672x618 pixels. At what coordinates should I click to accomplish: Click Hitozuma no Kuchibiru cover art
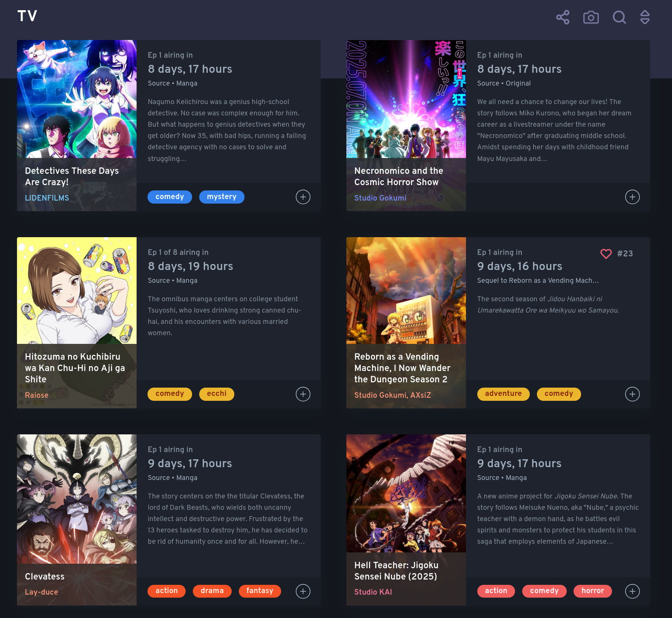click(77, 290)
